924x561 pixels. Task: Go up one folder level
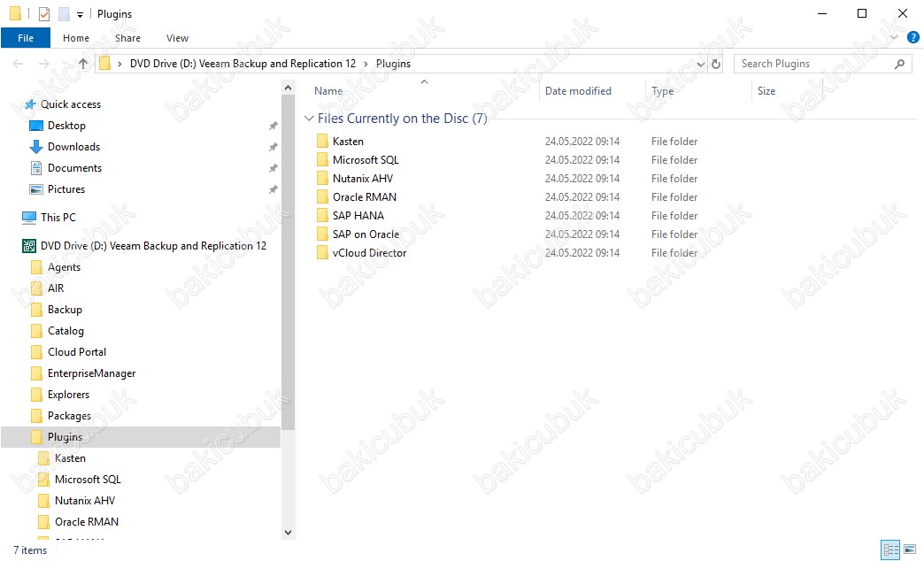pyautogui.click(x=83, y=64)
